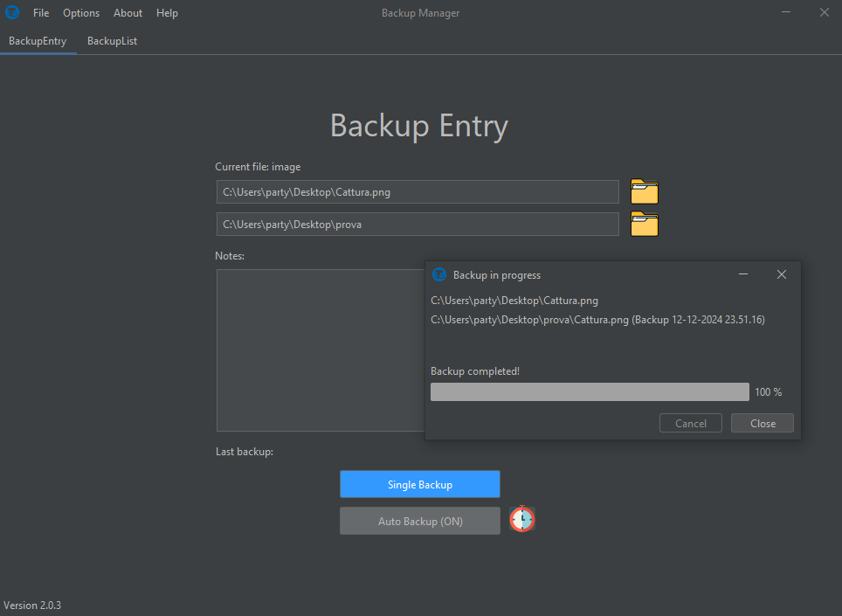The image size is (842, 616).
Task: Start a Single Backup
Action: pos(420,484)
